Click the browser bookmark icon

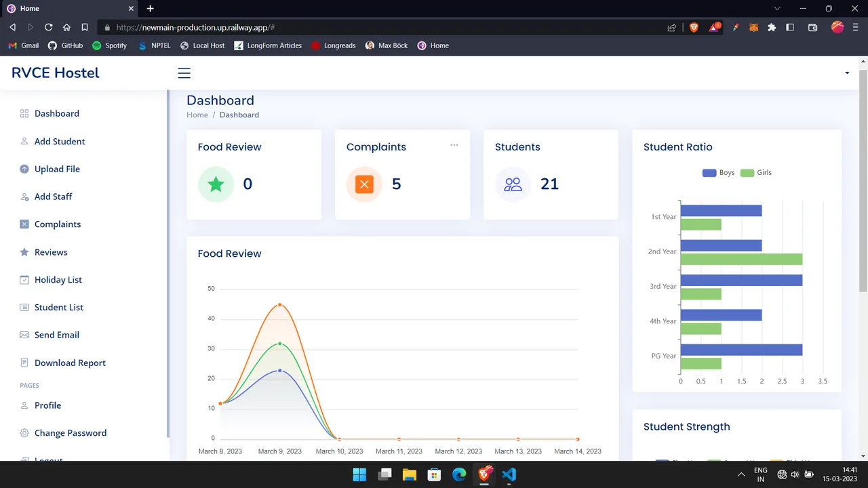(x=85, y=28)
